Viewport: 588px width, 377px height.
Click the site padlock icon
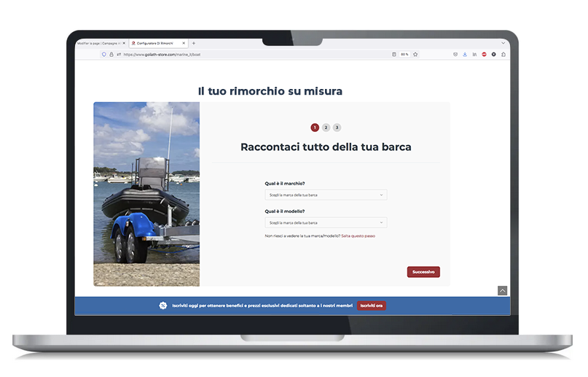click(111, 54)
